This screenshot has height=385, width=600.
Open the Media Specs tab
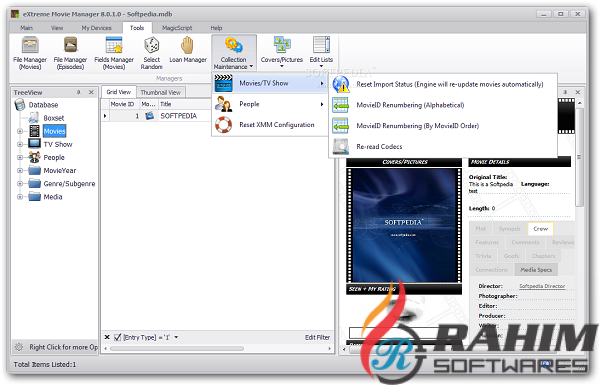pos(536,269)
